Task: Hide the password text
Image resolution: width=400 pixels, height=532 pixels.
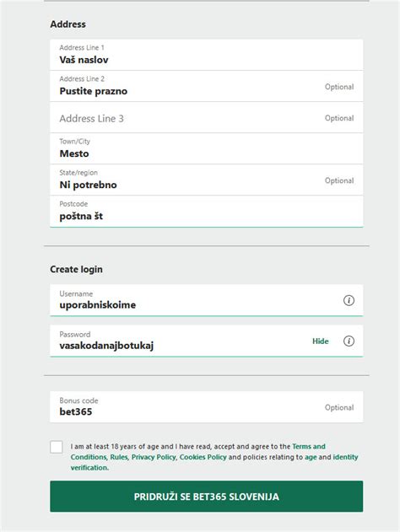Action: click(x=320, y=341)
